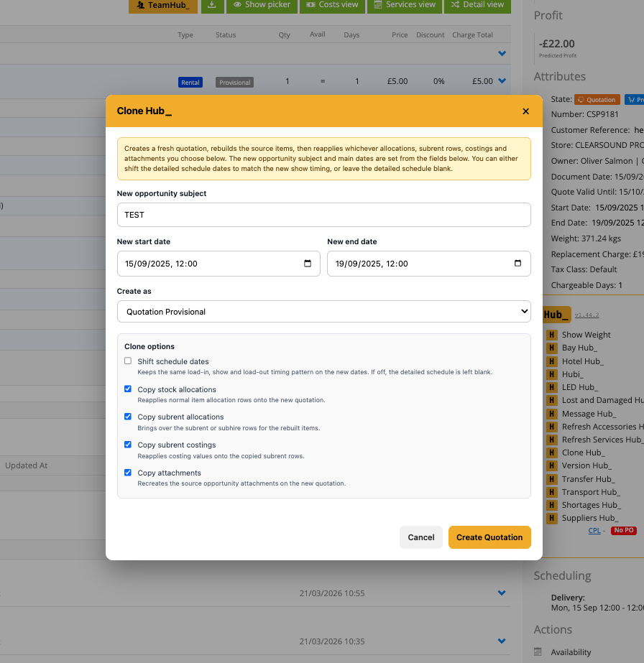Edit the New opportunity subject field
This screenshot has height=663, width=644.
tap(323, 215)
